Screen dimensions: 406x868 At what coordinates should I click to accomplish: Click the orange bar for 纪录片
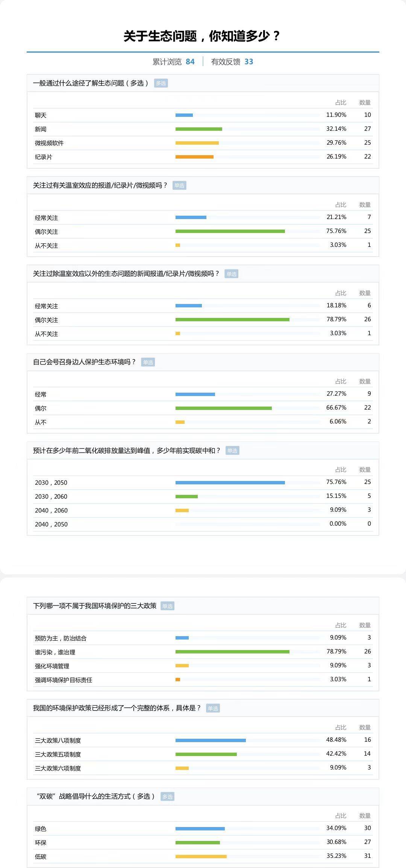pos(194,157)
